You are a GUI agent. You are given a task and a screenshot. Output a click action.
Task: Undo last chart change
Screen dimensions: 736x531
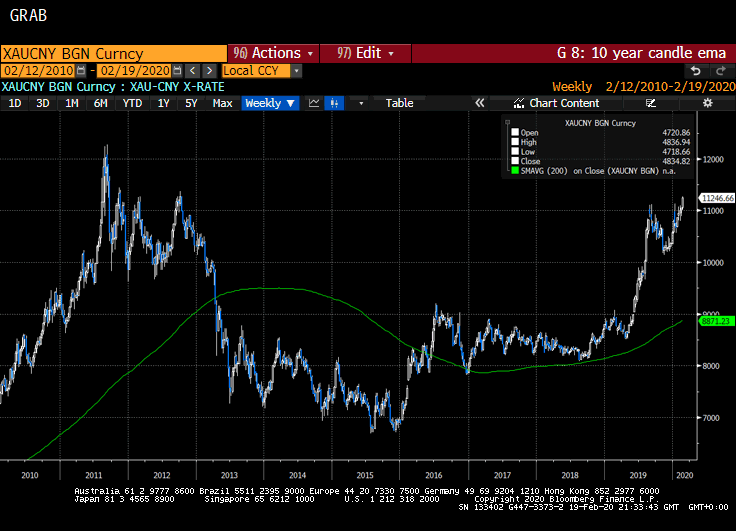pyautogui.click(x=696, y=71)
